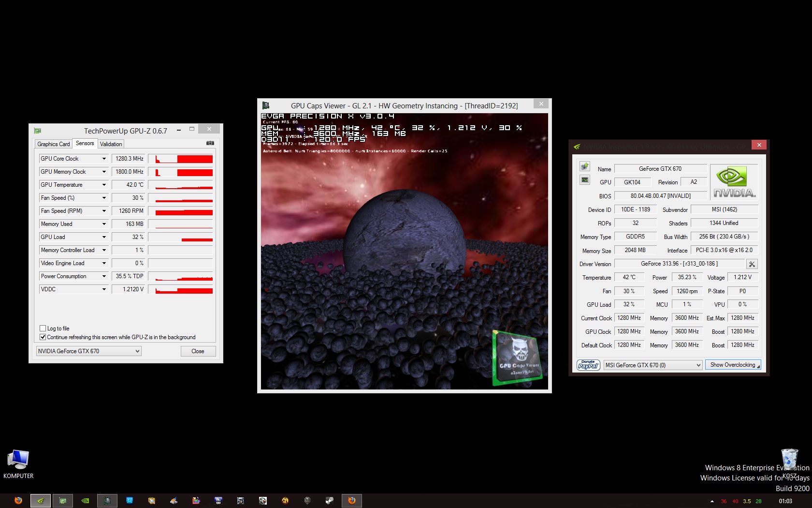Expand the NVIDIA GeForce GTX 670 dropdown
Screen dimensions: 812x508
click(89, 351)
